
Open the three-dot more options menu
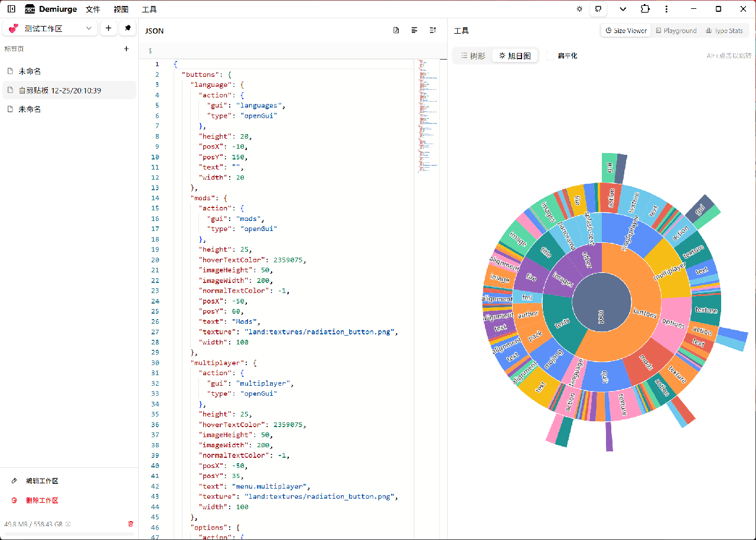(x=666, y=9)
